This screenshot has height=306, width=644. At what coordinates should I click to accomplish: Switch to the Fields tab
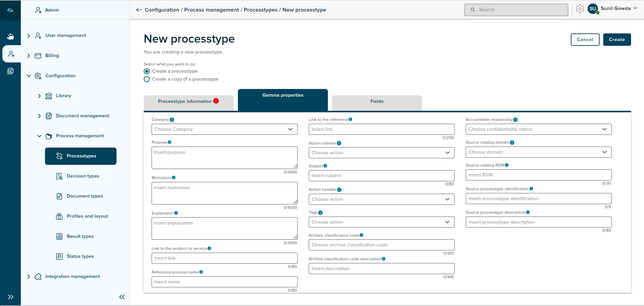point(377,101)
